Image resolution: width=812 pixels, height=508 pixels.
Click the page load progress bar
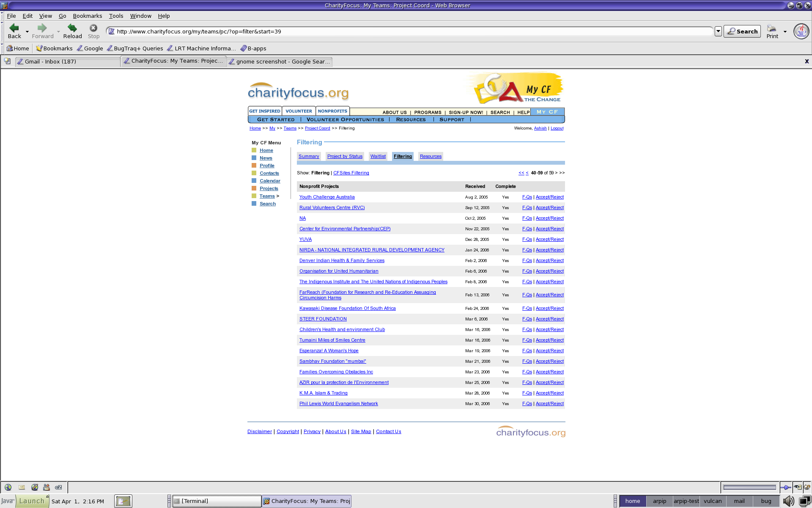coord(749,487)
